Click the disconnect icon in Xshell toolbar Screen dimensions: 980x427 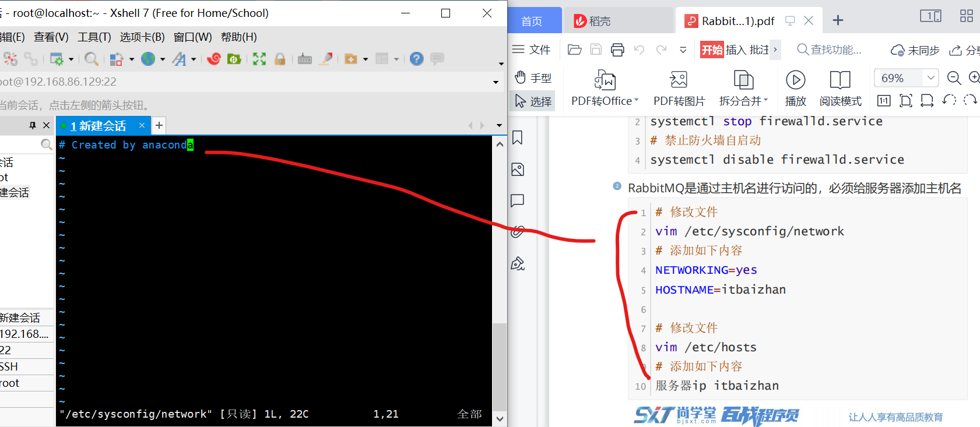pyautogui.click(x=10, y=59)
